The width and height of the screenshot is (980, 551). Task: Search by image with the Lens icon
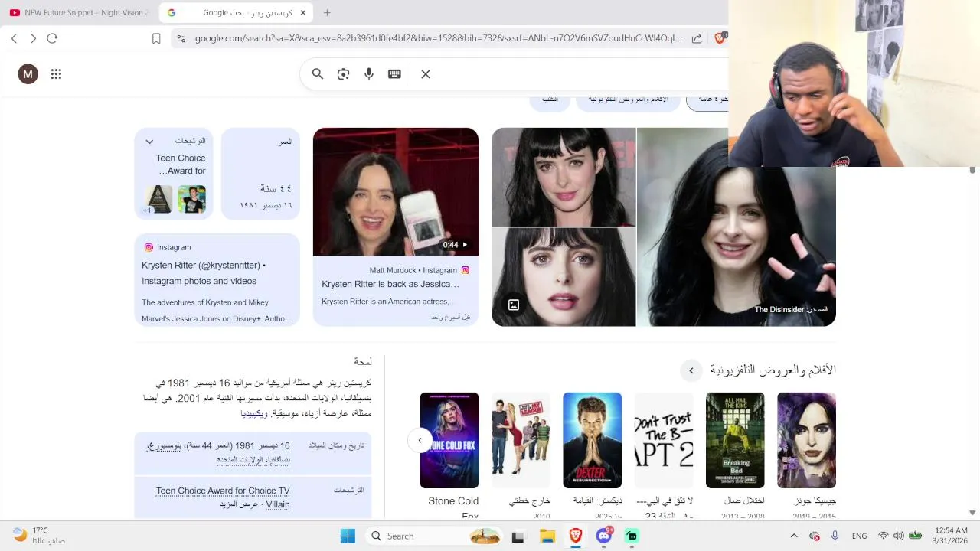[x=343, y=74]
